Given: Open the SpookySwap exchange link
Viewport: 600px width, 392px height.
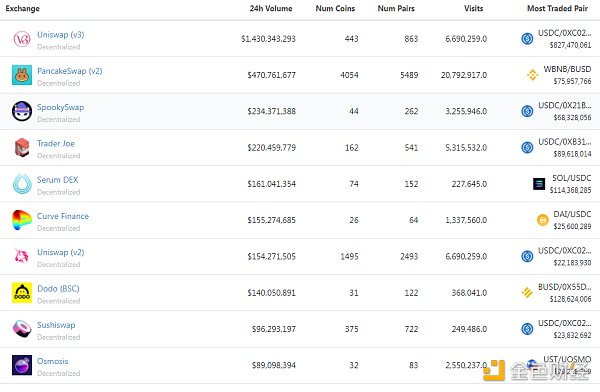Looking at the screenshot, I should [x=60, y=107].
